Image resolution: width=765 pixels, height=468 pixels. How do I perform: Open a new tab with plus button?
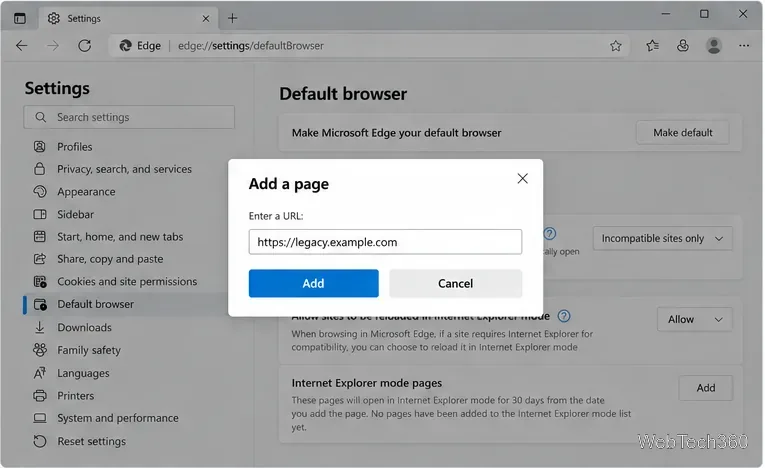tap(233, 19)
